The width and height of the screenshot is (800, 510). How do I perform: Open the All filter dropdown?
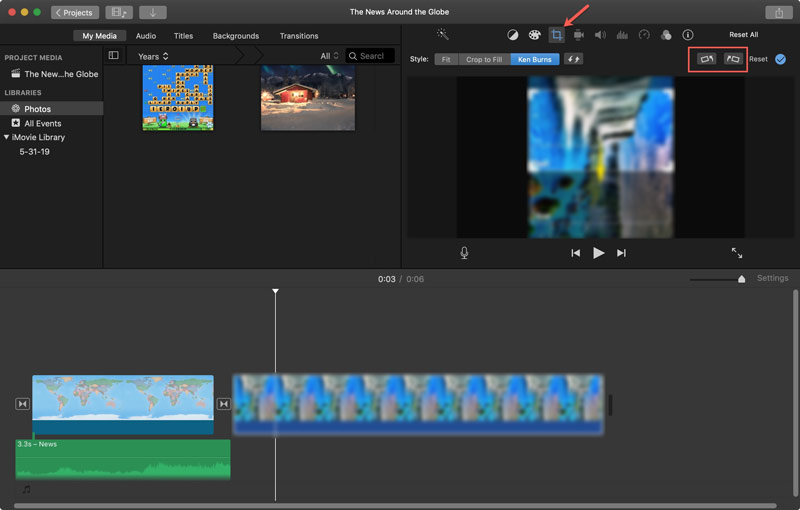pos(329,56)
